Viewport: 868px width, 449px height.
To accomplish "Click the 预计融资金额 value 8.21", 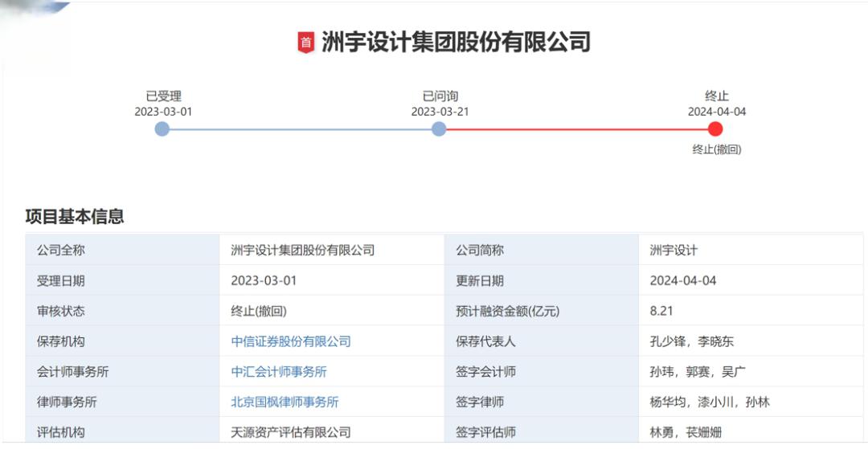I will 661,312.
